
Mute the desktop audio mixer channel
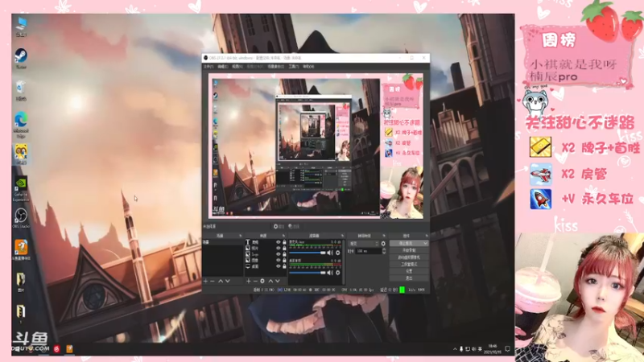(330, 273)
